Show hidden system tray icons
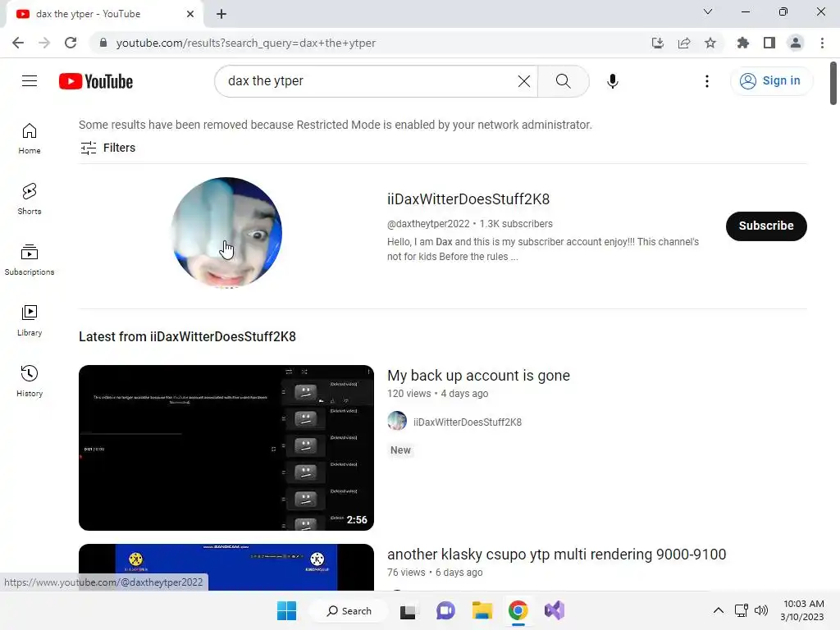Screen dimensions: 840x630 719,610
